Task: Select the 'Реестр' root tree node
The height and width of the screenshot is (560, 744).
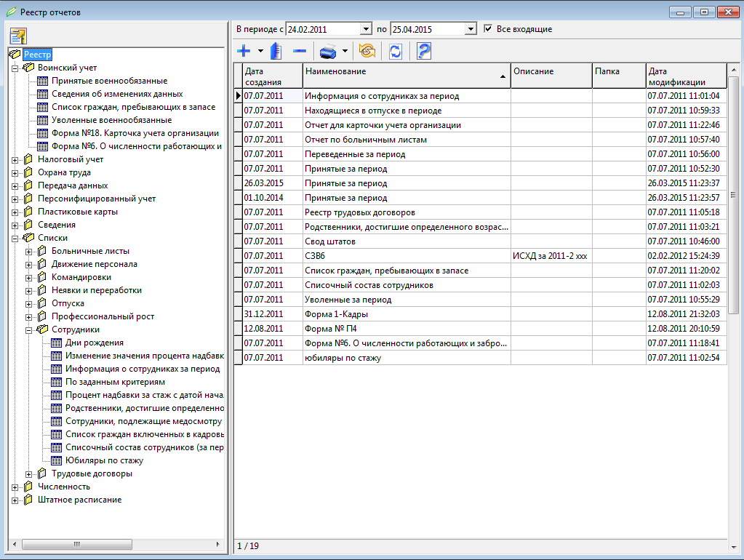Action: [x=38, y=55]
